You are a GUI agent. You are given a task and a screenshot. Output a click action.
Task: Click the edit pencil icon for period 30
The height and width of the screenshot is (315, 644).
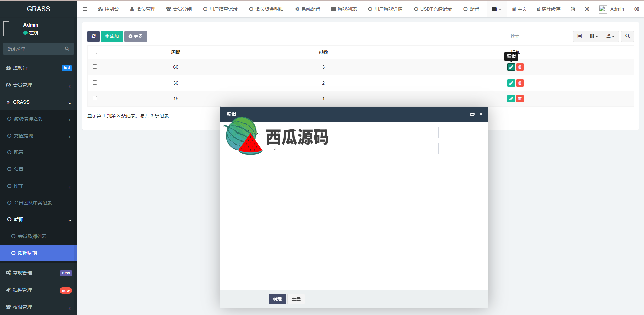(511, 83)
